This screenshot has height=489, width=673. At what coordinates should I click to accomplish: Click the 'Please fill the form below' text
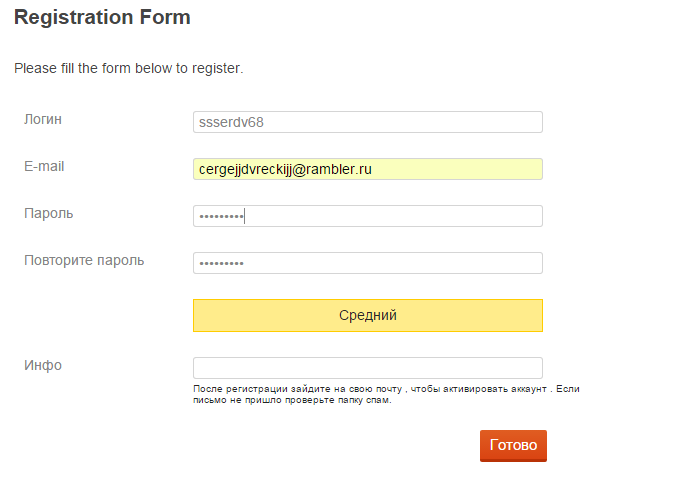pos(129,69)
